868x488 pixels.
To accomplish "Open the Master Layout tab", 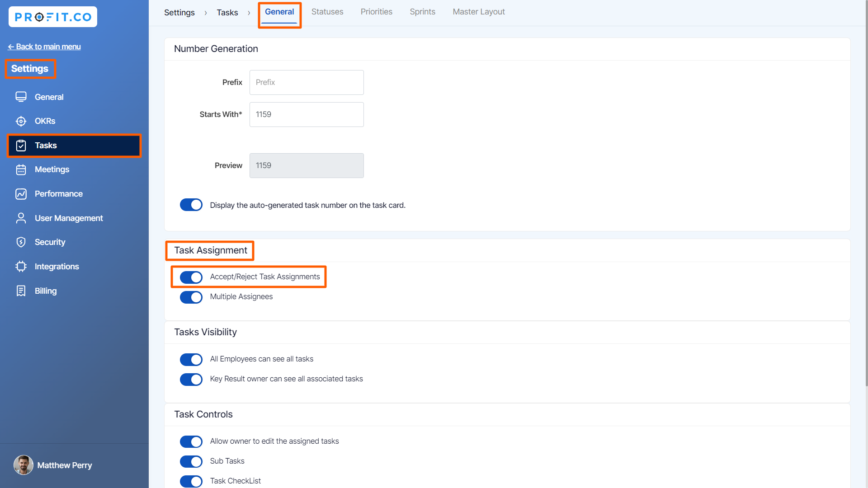I will coord(478,12).
